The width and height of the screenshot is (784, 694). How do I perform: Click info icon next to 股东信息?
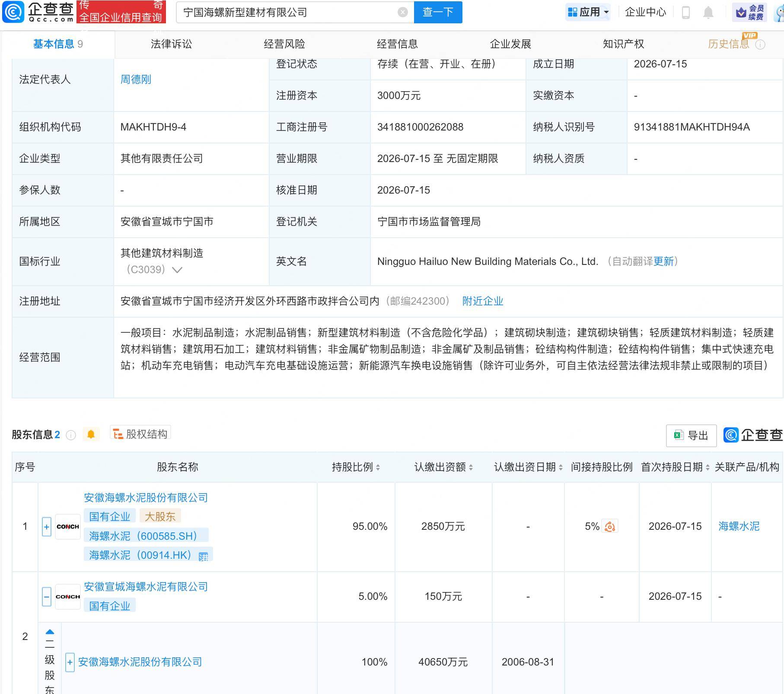tap(71, 435)
